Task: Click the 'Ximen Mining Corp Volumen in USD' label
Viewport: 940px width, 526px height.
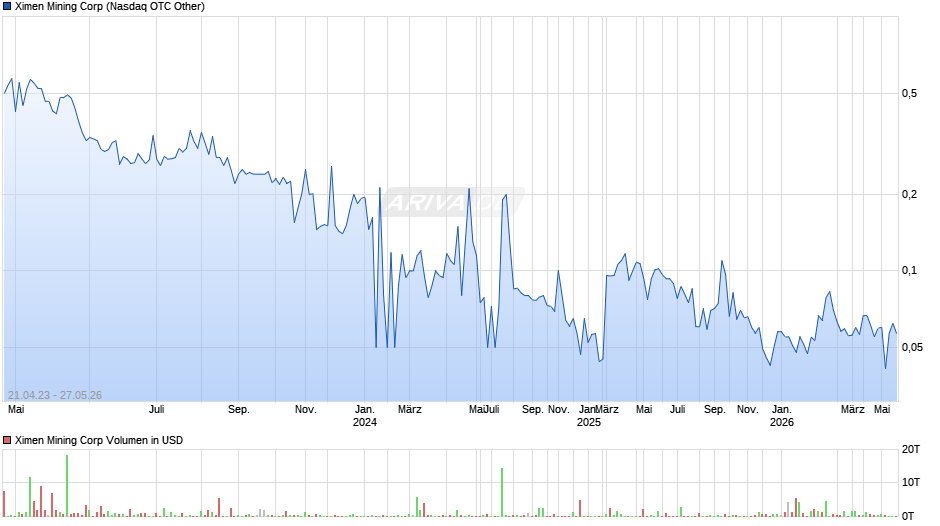Action: [x=99, y=440]
